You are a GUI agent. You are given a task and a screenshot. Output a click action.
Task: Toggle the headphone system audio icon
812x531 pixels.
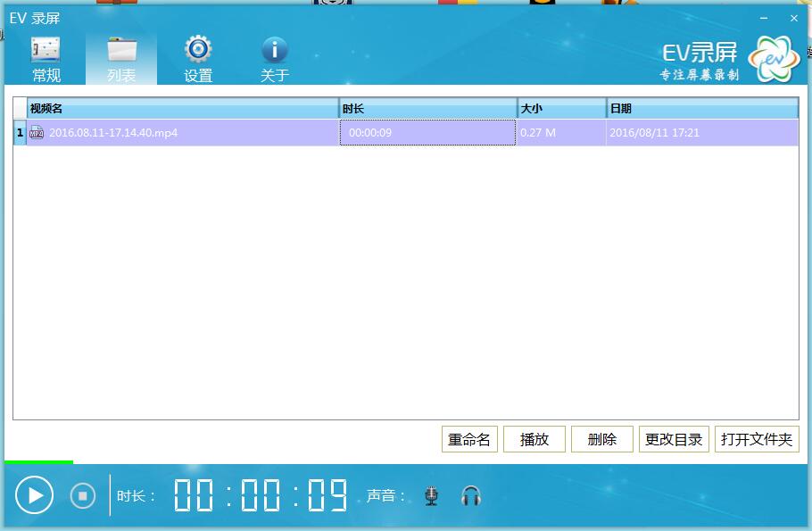(x=471, y=496)
